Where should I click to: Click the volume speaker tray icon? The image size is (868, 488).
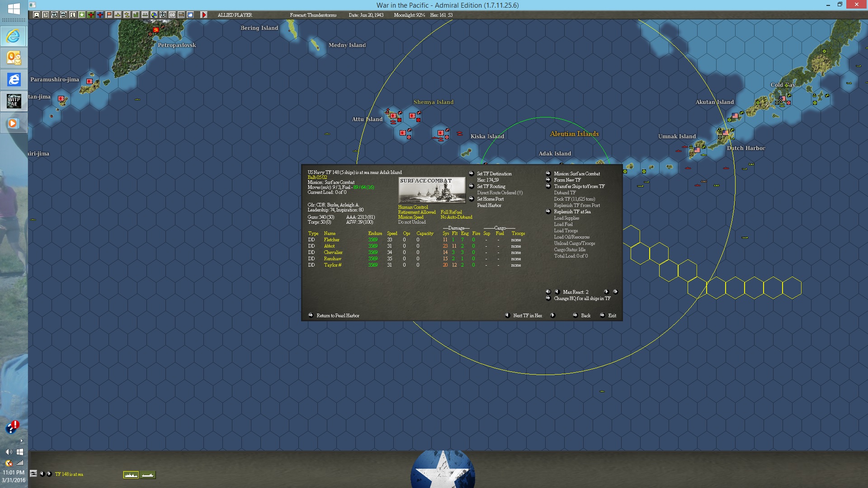(9, 452)
